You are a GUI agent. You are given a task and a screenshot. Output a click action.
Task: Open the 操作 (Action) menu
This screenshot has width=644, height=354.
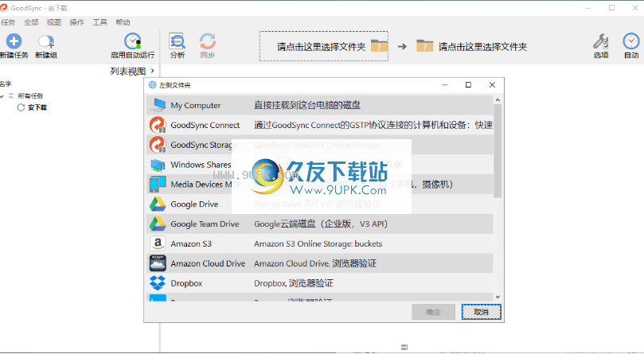click(76, 22)
